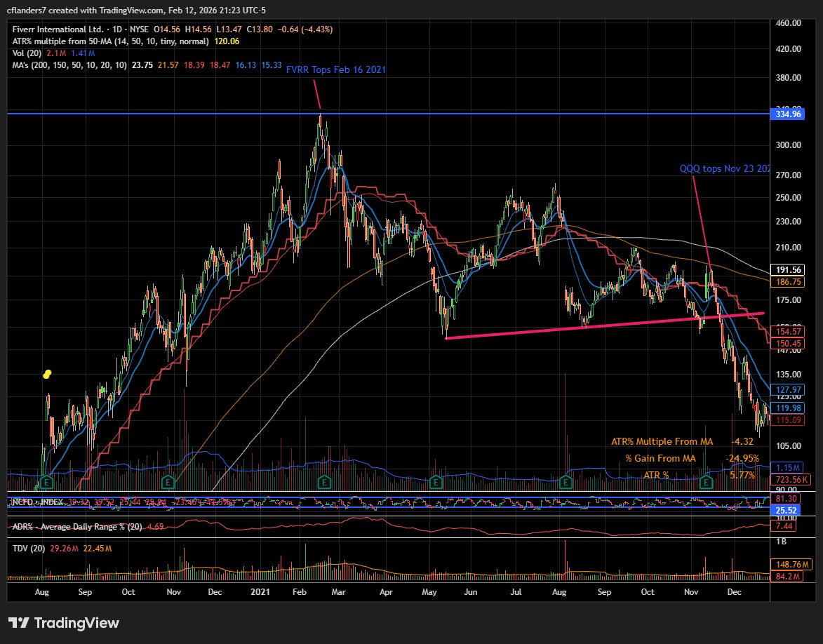The width and height of the screenshot is (823, 644).
Task: Click the 84.2M TDV axis label
Action: (787, 576)
